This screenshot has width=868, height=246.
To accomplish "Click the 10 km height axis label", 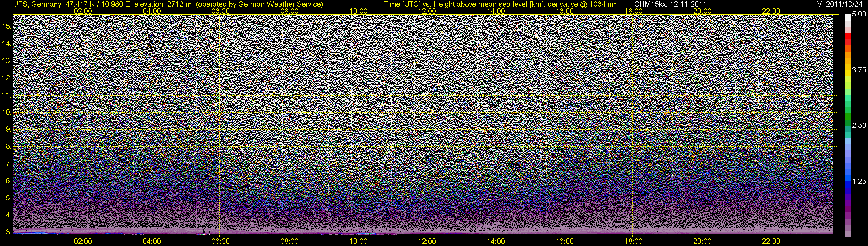I will coord(6,112).
